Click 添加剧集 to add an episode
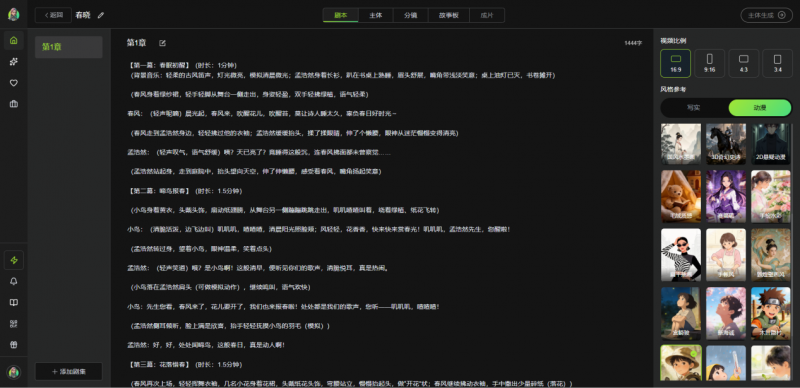Screen dimensions: 800x388 coord(68,372)
